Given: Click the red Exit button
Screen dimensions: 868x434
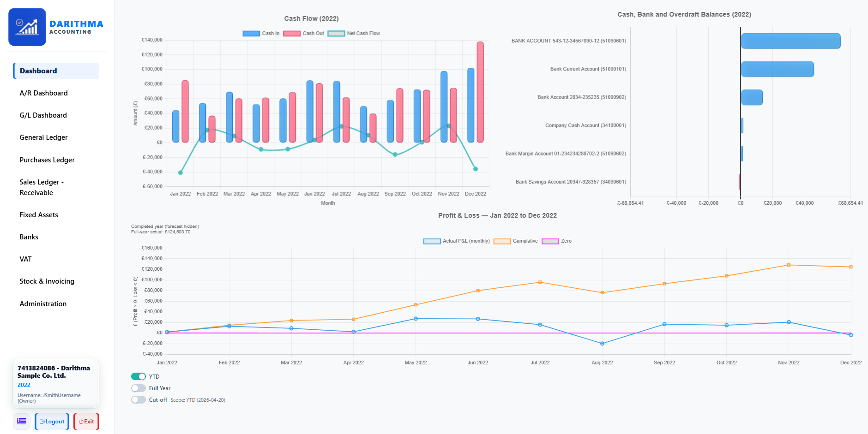Looking at the screenshot, I should coord(86,422).
